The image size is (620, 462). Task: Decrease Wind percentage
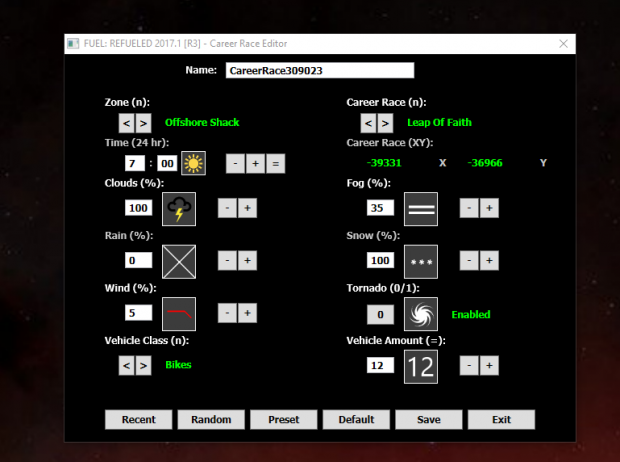coord(227,313)
